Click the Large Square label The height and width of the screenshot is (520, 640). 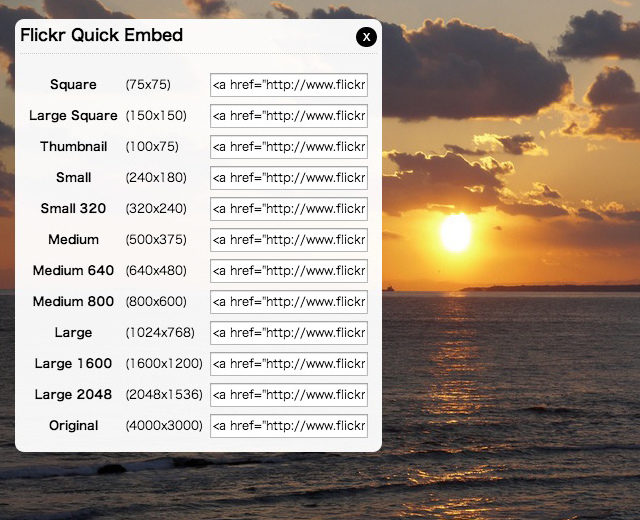(74, 116)
